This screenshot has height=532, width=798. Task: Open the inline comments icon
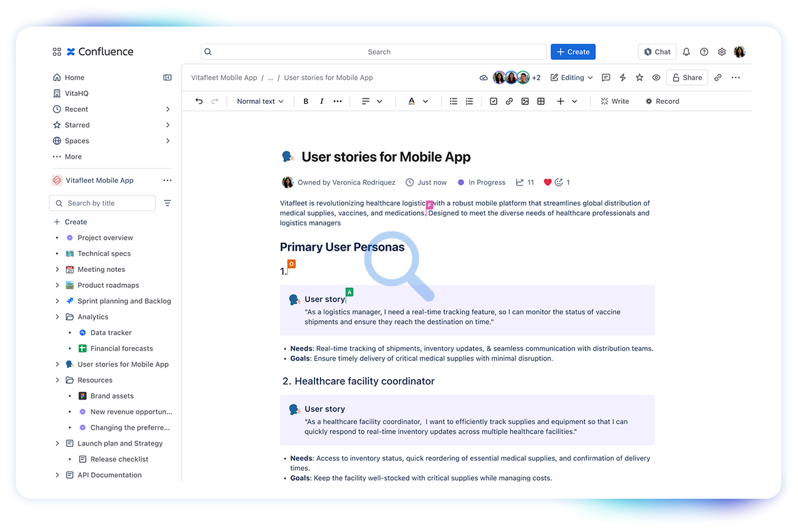606,78
